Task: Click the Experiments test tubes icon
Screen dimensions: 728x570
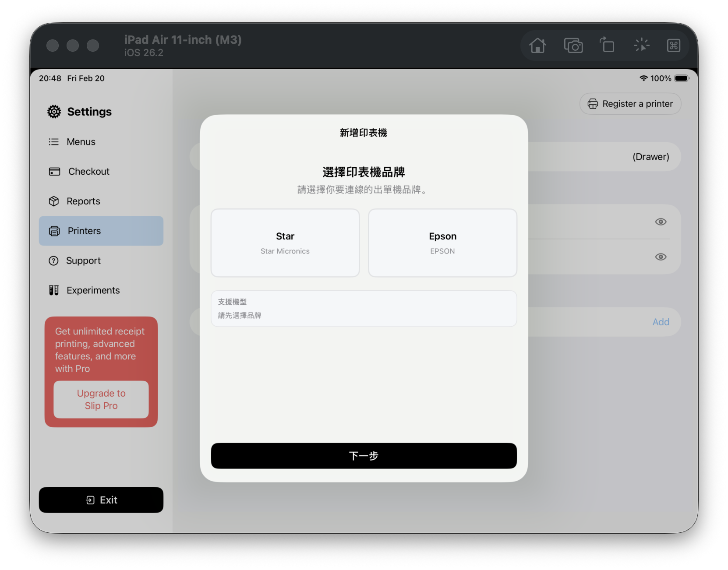Action: 54,290
